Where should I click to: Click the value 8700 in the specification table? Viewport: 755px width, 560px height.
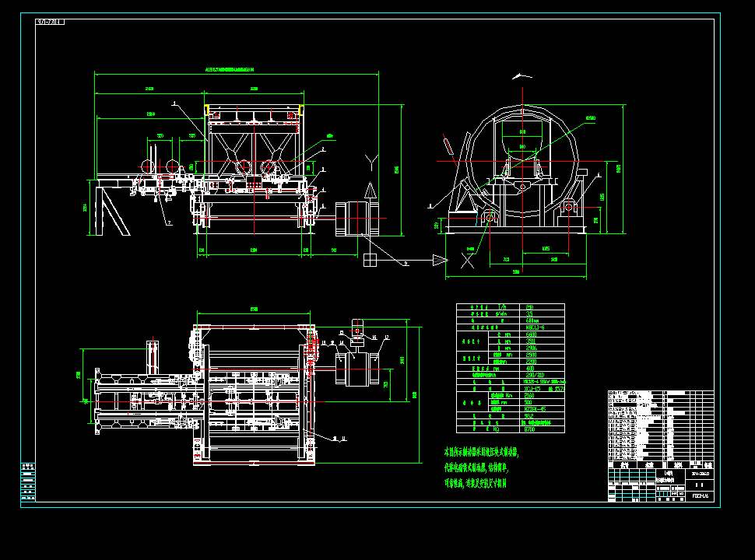point(529,429)
